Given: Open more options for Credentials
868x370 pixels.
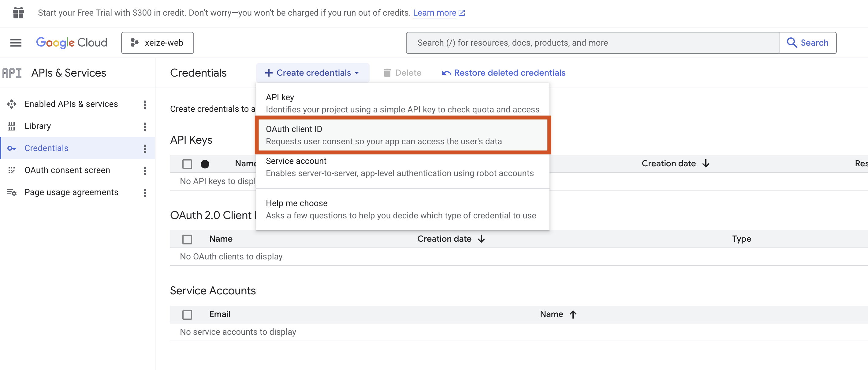Looking at the screenshot, I should (x=145, y=149).
